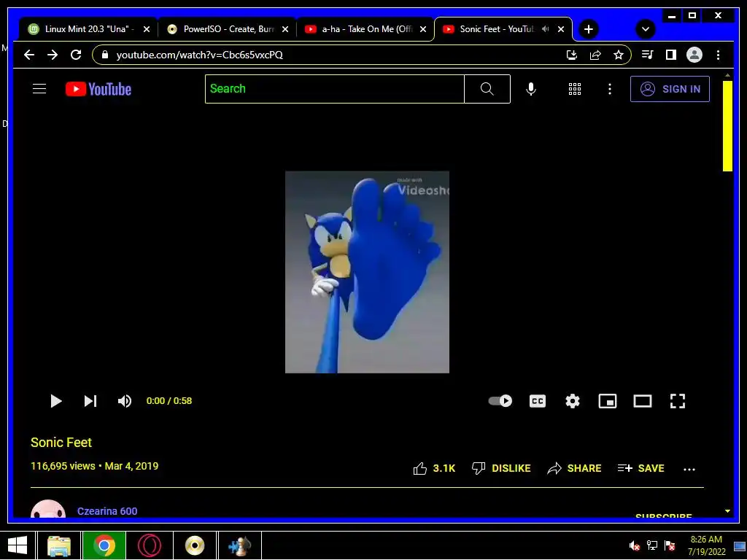
Task: Click the search magnifier button
Action: [487, 89]
